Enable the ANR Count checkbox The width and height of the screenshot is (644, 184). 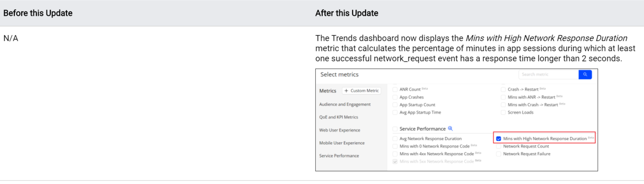click(395, 89)
